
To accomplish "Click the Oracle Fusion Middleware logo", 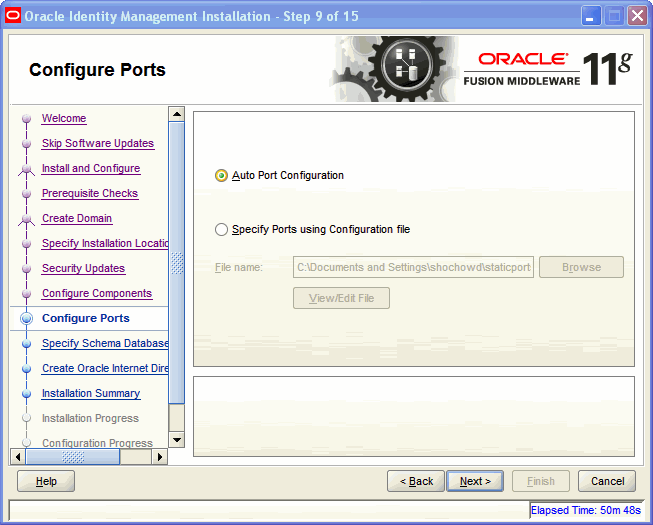I will [548, 69].
